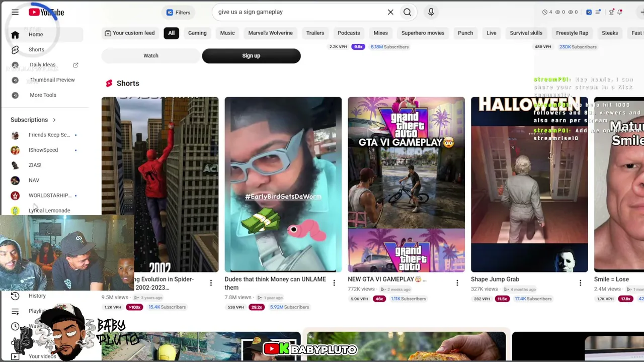Open options menu for Shape Jump Grab short

[580, 283]
